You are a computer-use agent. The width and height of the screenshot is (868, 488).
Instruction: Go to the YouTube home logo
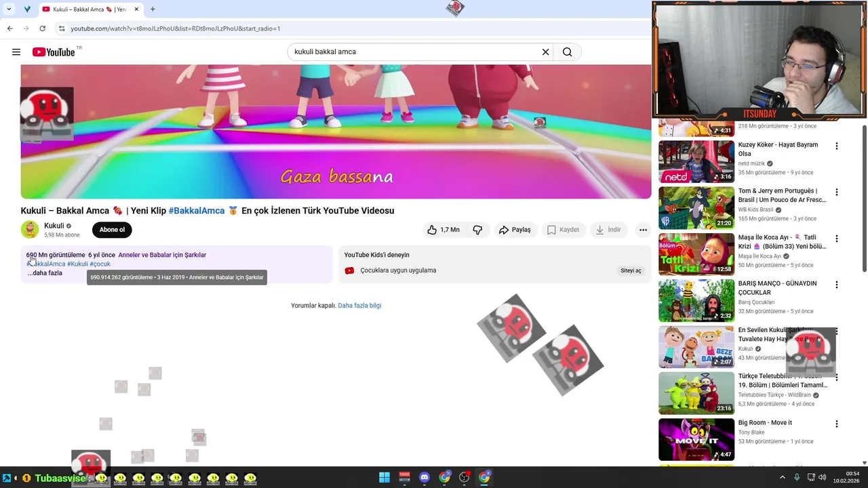54,52
